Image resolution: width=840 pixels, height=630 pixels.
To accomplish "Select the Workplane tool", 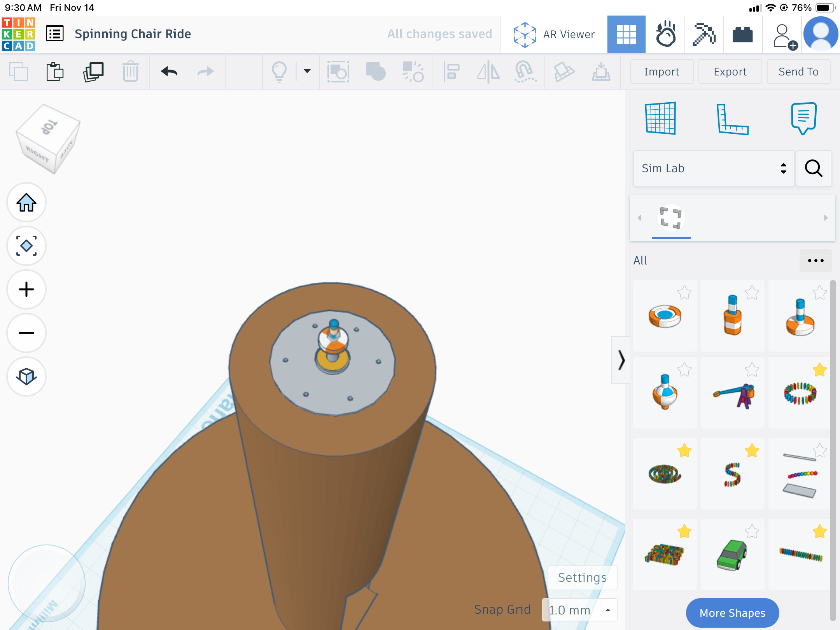I will 660,118.
